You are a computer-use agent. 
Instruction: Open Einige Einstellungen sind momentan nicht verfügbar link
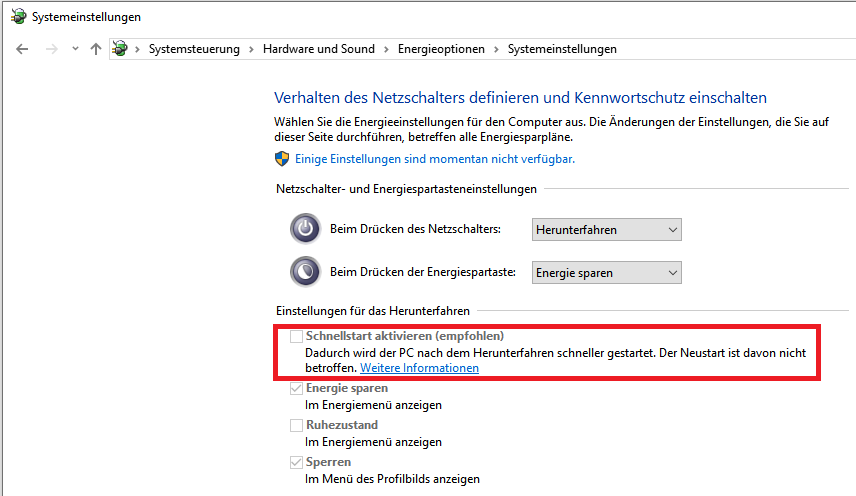point(435,159)
